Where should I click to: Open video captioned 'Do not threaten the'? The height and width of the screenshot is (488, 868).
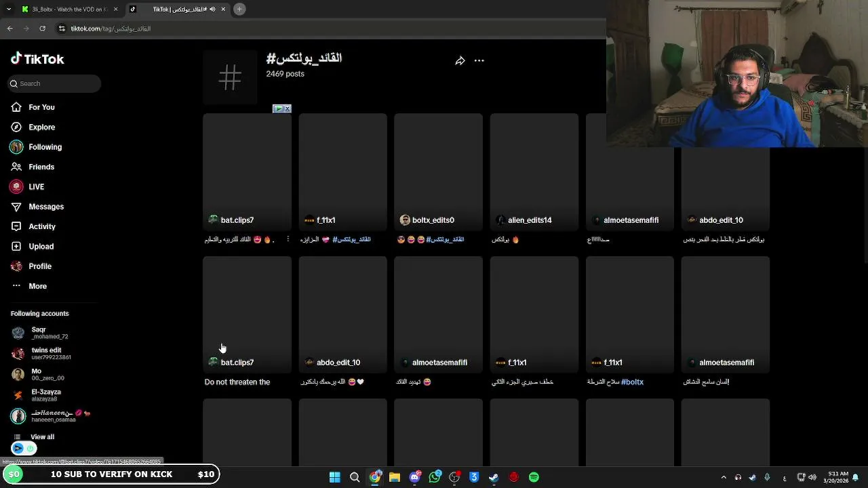click(247, 314)
